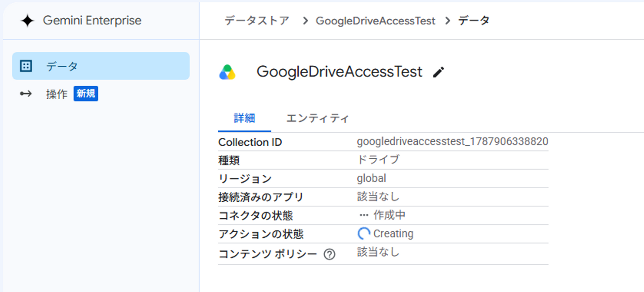Click the ドライブ type value

(378, 160)
